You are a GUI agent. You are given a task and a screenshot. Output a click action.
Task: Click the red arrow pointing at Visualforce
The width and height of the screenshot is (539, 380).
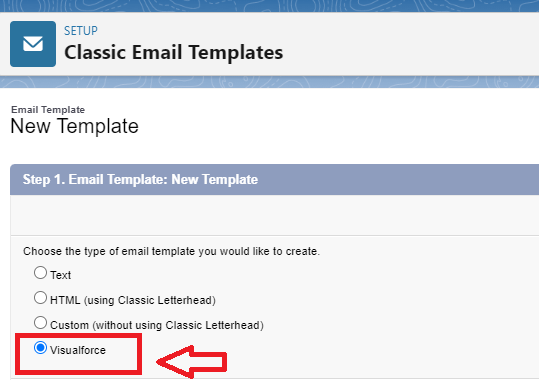point(192,361)
